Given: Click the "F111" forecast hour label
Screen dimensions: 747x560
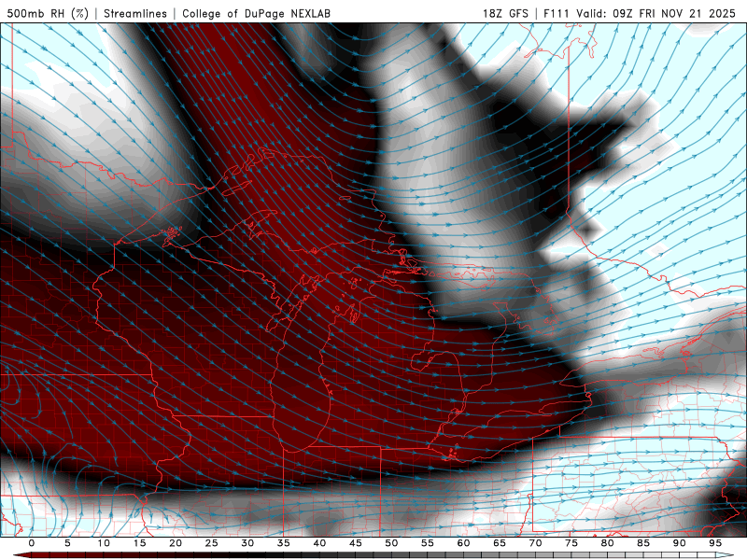Looking at the screenshot, I should [x=557, y=13].
